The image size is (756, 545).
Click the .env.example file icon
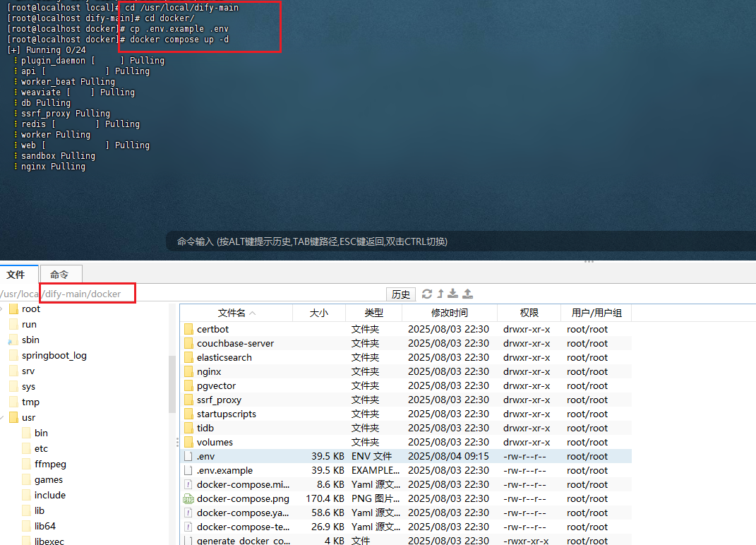[188, 470]
